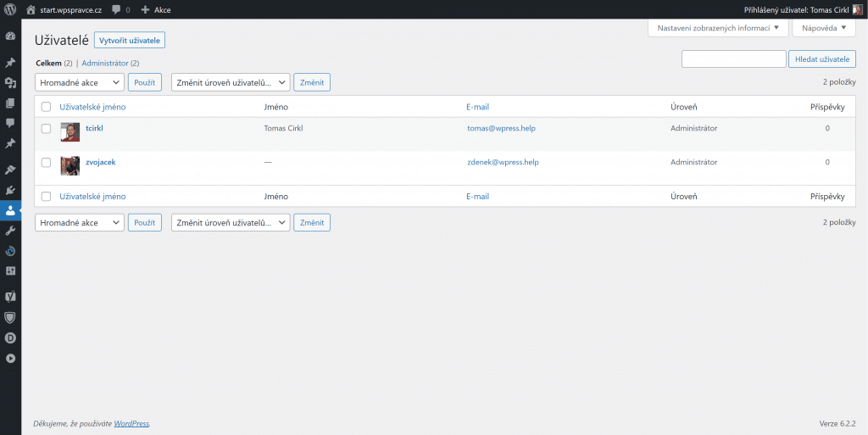Screen dimensions: 868x435
Task: Open the WordPress logo menu
Action: pyautogui.click(x=10, y=9)
